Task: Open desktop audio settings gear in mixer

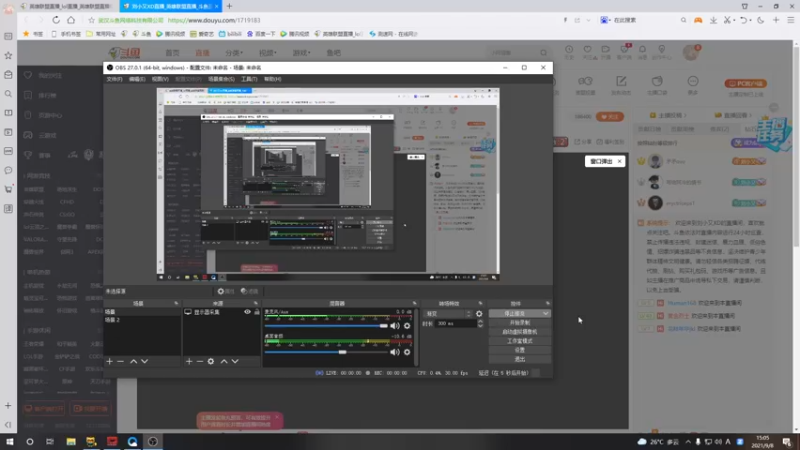Action: click(x=407, y=352)
